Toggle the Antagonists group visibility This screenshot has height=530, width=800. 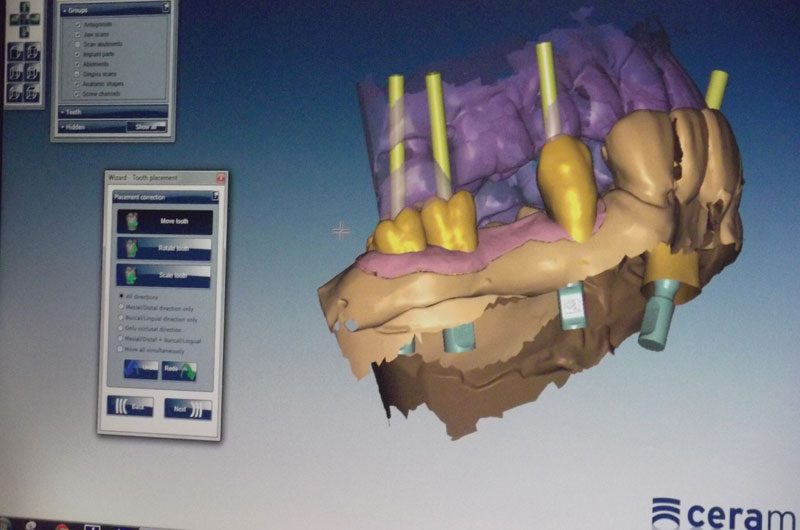click(x=78, y=24)
